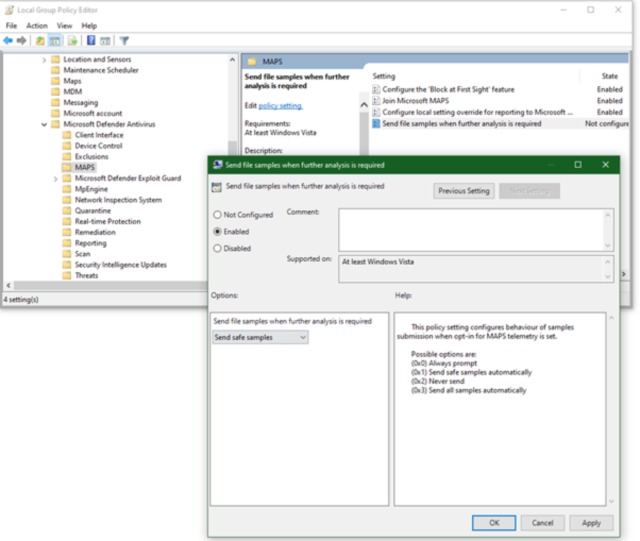Select the Security Intelligence Updates folder
Viewport: 640px width, 541px height.
tap(121, 265)
